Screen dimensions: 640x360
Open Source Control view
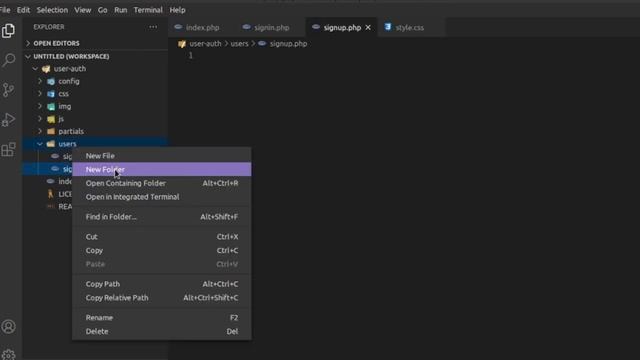coord(8,90)
